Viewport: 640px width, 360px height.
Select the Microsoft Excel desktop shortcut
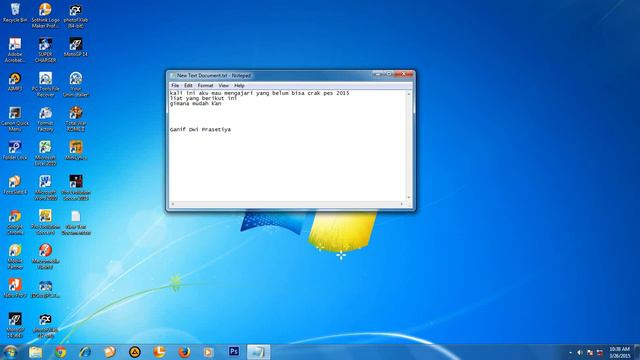click(x=45, y=153)
